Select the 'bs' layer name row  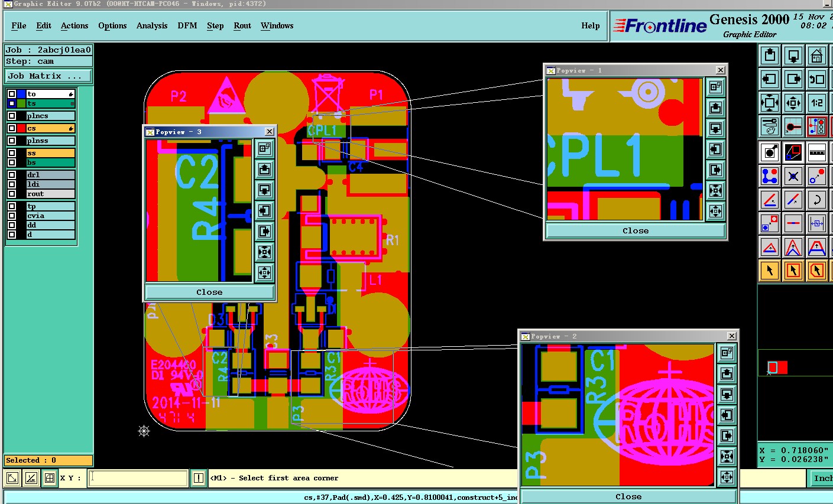pos(50,162)
